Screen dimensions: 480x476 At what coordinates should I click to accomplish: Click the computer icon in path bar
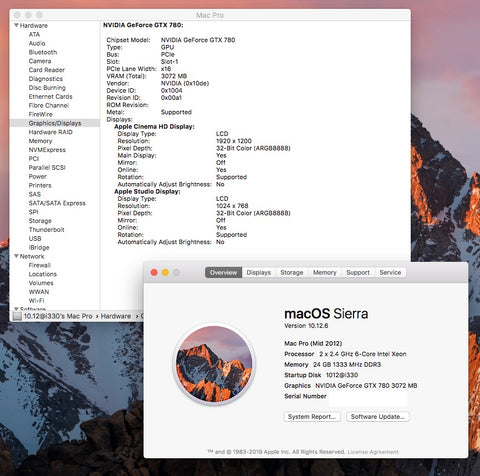click(x=17, y=316)
